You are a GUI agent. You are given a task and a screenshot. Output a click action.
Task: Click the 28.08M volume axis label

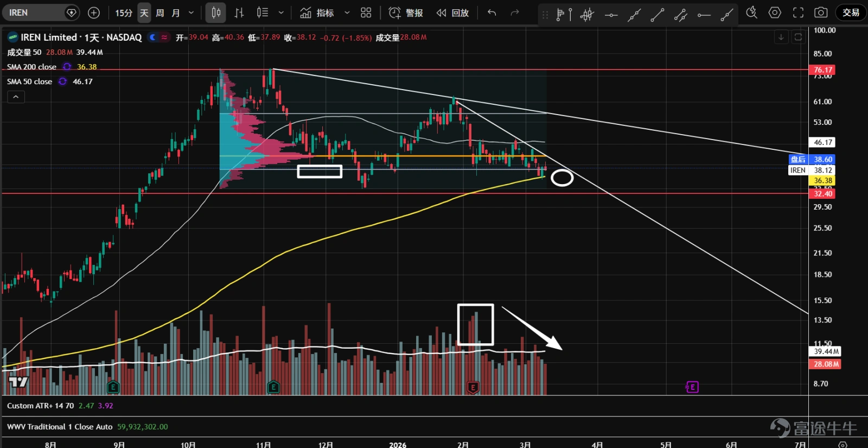pos(825,364)
